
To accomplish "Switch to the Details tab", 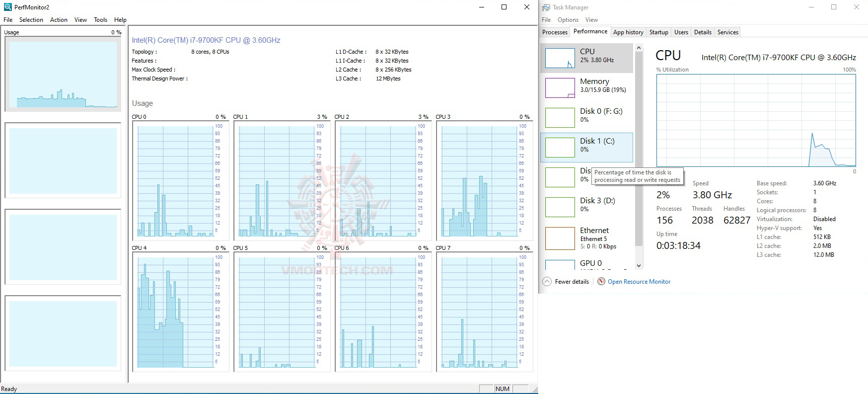I will click(x=703, y=32).
